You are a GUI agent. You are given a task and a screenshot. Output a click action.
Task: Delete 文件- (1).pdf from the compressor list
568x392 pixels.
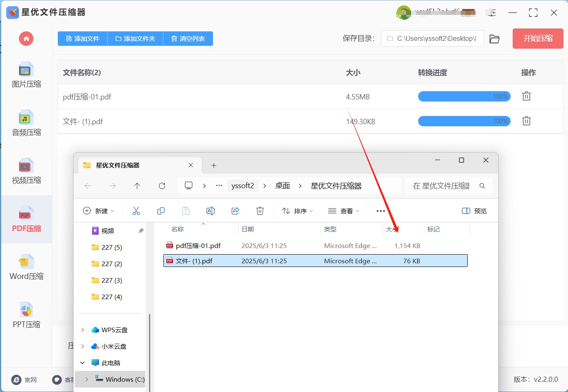point(526,121)
